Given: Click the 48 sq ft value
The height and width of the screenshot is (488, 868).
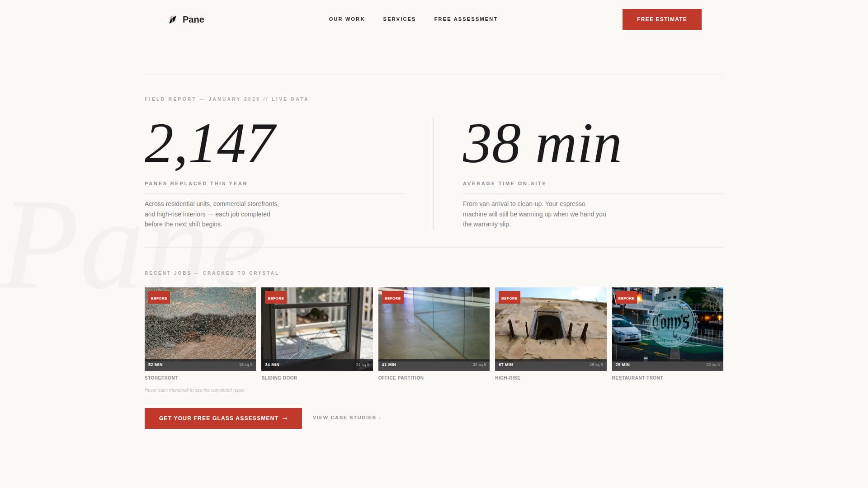Looking at the screenshot, I should click(x=596, y=365).
